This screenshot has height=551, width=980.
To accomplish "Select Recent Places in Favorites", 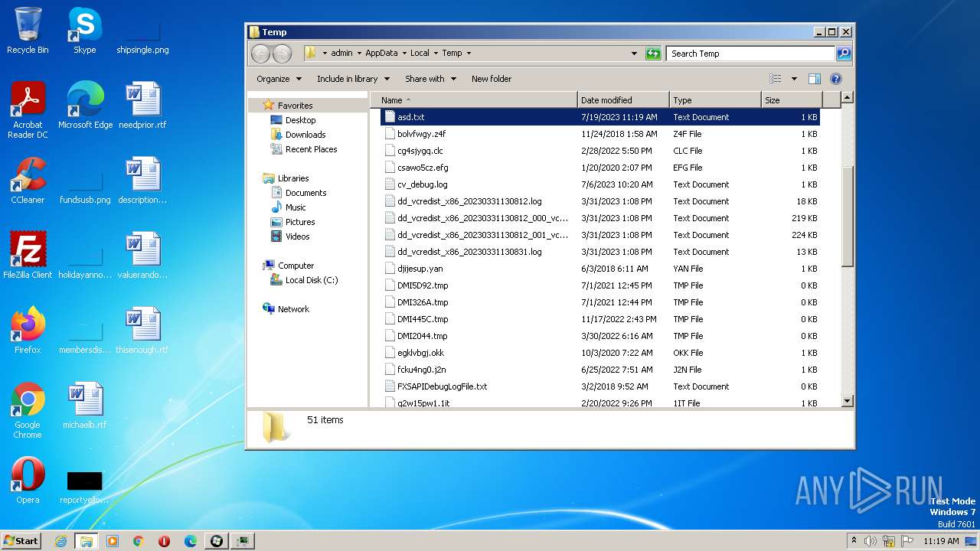I will pyautogui.click(x=311, y=149).
